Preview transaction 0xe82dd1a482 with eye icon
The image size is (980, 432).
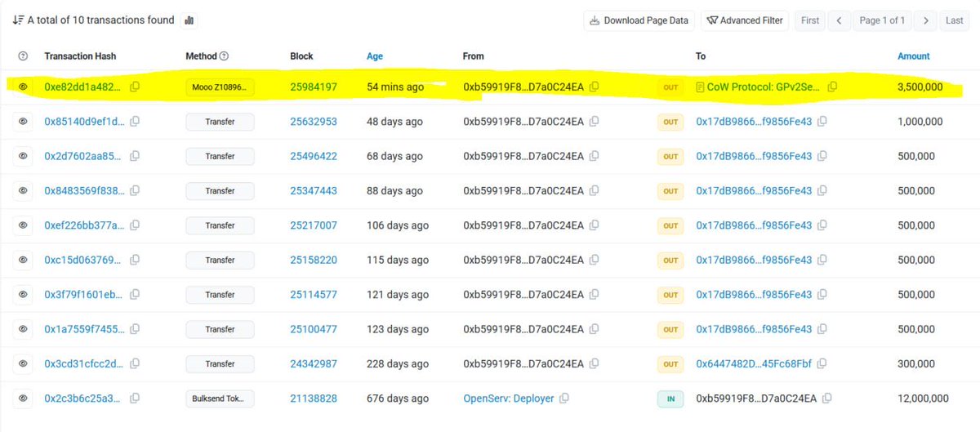tap(23, 87)
